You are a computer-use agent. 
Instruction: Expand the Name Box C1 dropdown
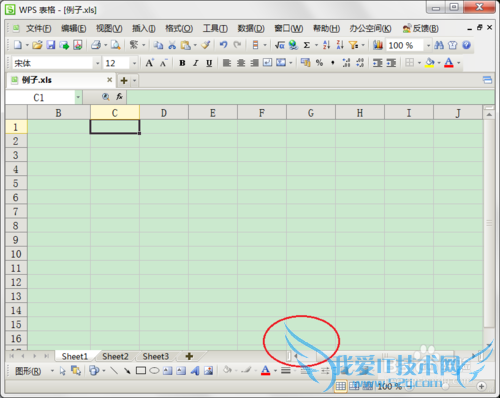click(x=78, y=97)
